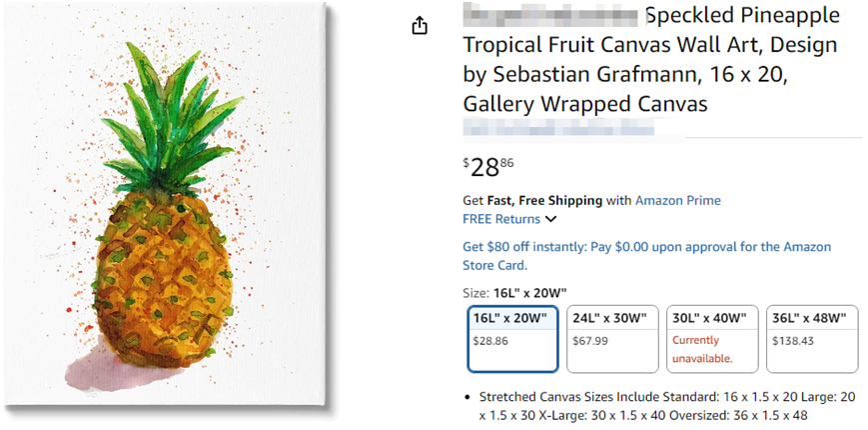Open the Amazon Prime link

pyautogui.click(x=677, y=200)
